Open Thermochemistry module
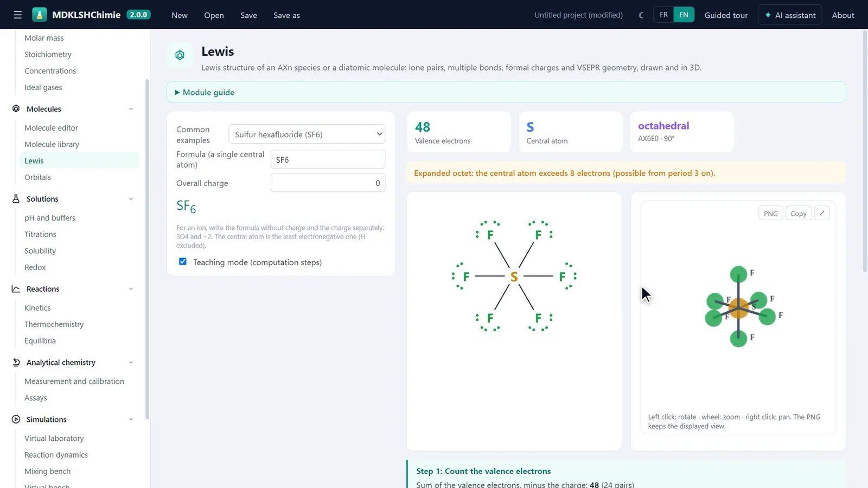The width and height of the screenshot is (868, 488). 54,324
